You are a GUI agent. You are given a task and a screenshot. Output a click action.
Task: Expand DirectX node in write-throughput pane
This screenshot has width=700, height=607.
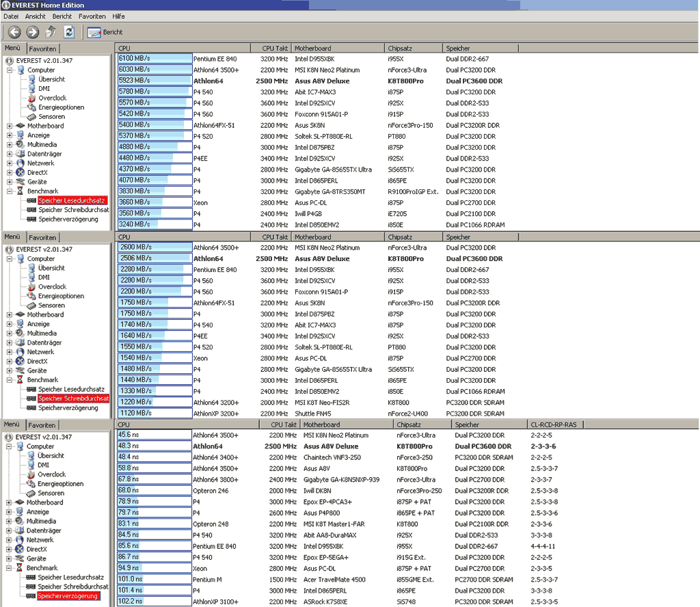click(10, 362)
